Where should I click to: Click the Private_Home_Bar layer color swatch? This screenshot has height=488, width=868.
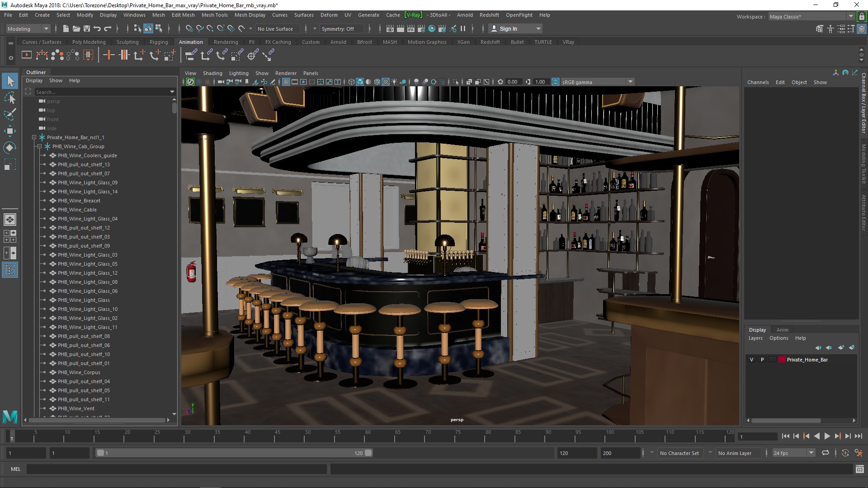click(x=782, y=360)
